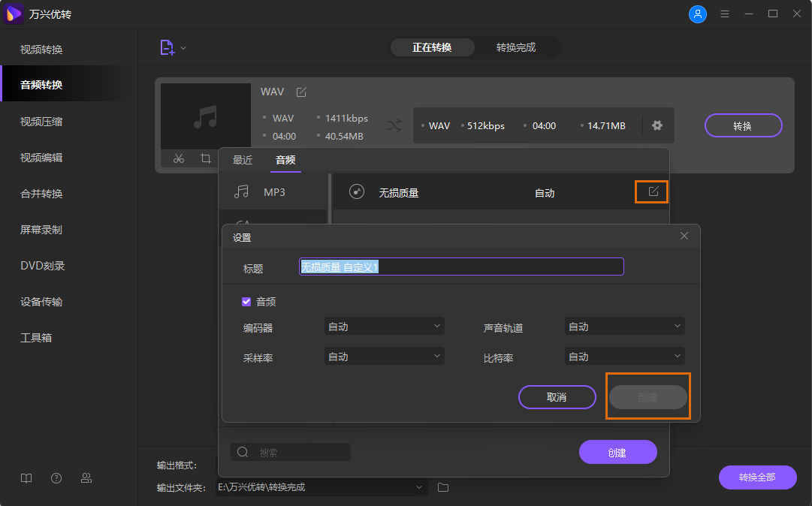Image resolution: width=812 pixels, height=506 pixels.
Task: Select the 最近 tab
Action: (x=243, y=160)
